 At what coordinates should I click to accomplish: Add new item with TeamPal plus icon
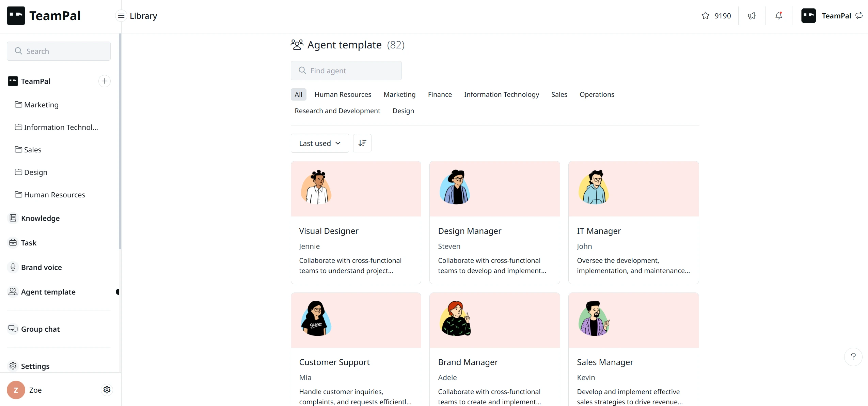click(x=105, y=81)
